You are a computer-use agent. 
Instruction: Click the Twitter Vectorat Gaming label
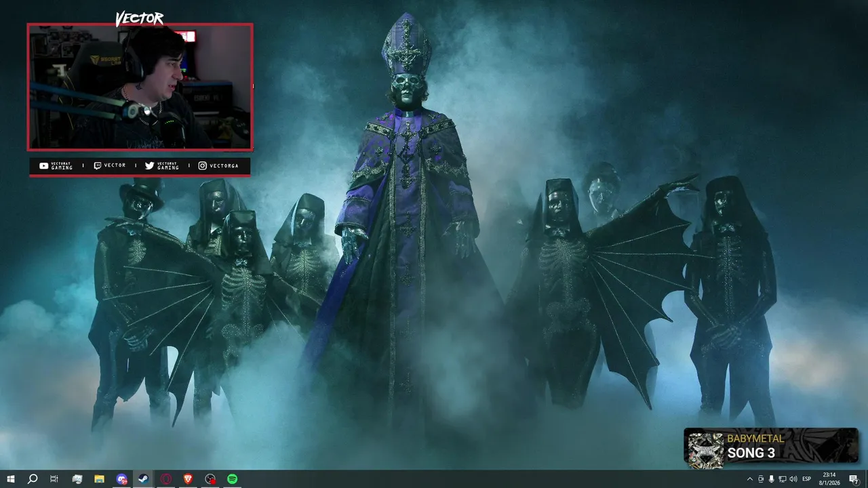(x=162, y=165)
